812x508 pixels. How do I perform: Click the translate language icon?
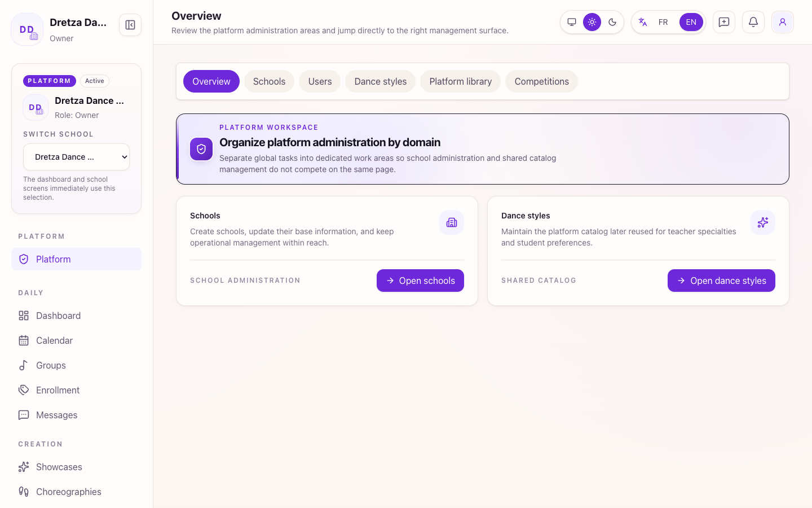click(643, 22)
